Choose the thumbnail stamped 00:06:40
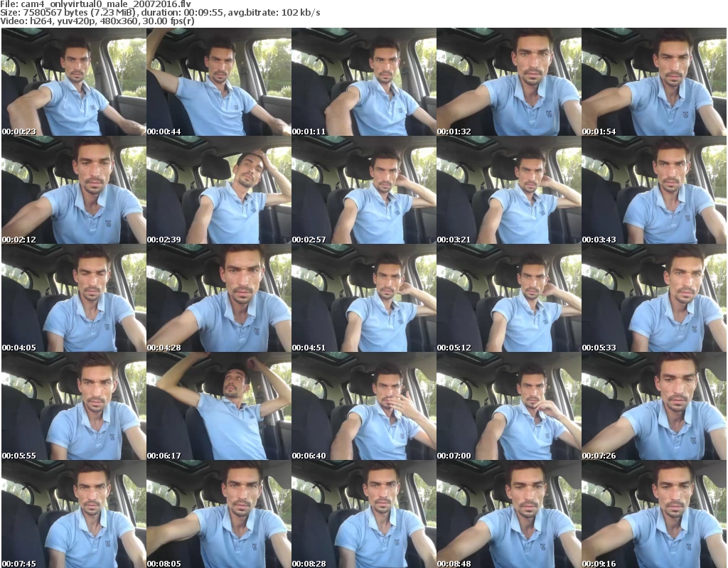Image resolution: width=728 pixels, height=568 pixels. point(364,406)
